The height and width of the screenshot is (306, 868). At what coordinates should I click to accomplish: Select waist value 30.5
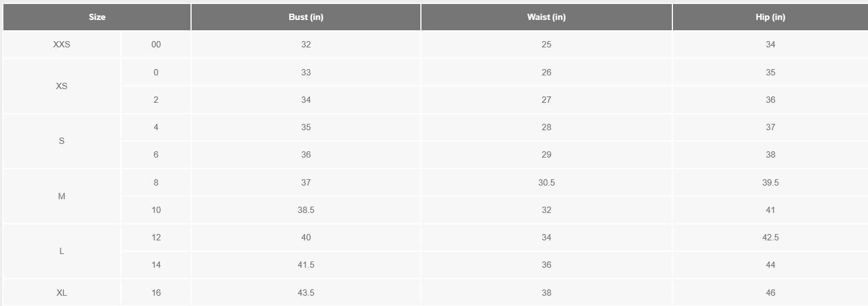(546, 183)
